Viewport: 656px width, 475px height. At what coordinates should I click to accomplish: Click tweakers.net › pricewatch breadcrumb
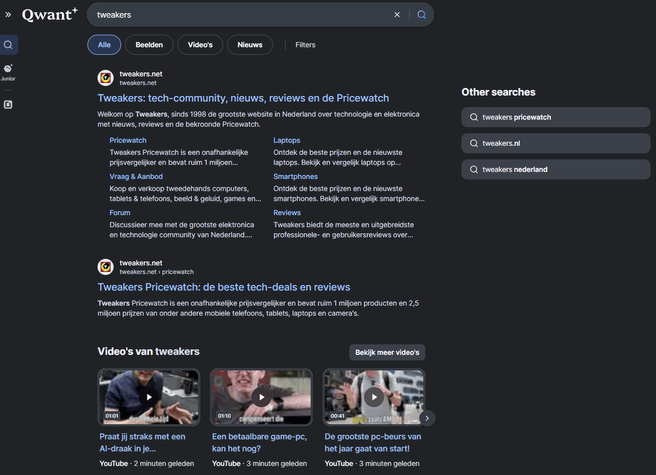pos(157,272)
